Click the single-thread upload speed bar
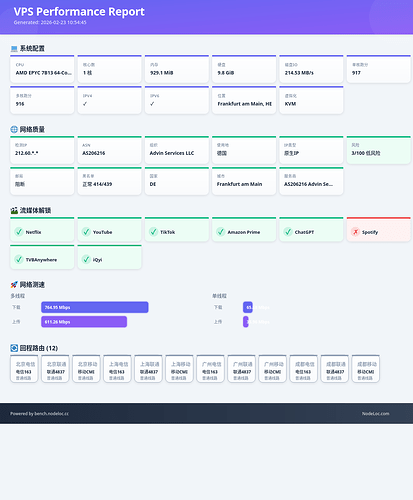413x500 pixels. click(x=246, y=322)
